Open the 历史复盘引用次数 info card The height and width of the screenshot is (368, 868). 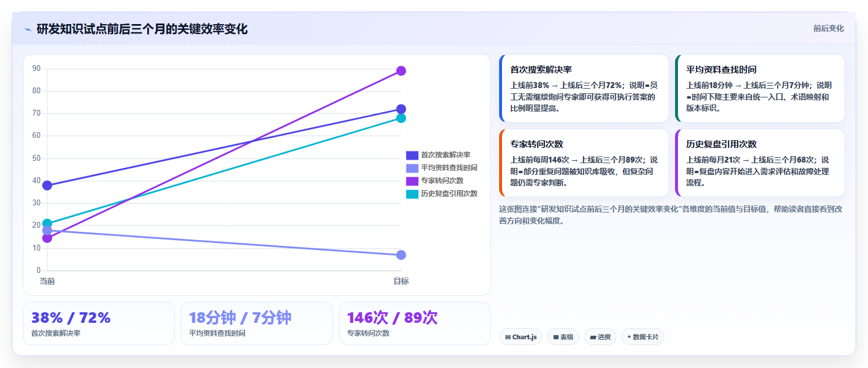pyautogui.click(x=760, y=163)
